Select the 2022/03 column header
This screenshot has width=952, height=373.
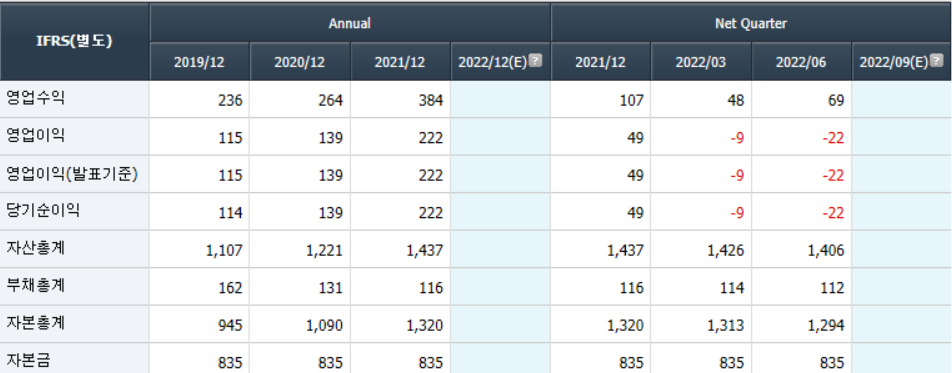[x=701, y=62]
